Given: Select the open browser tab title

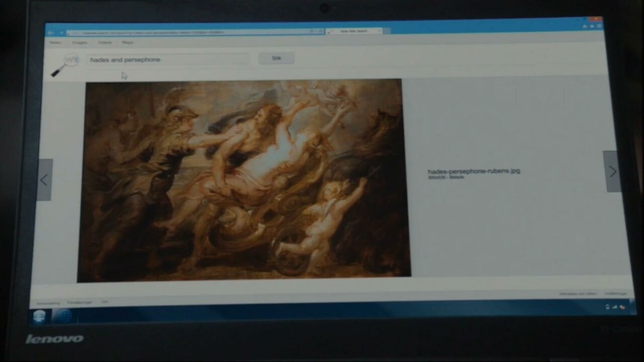Looking at the screenshot, I should (x=354, y=31).
